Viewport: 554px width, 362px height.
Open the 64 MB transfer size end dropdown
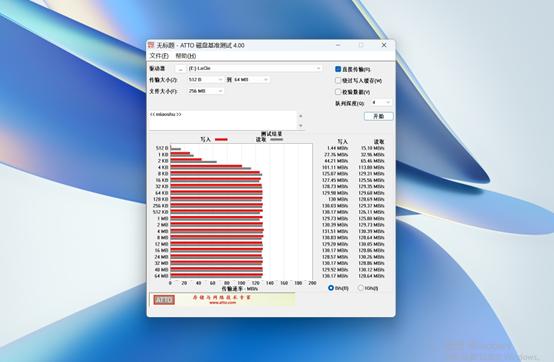coord(251,80)
